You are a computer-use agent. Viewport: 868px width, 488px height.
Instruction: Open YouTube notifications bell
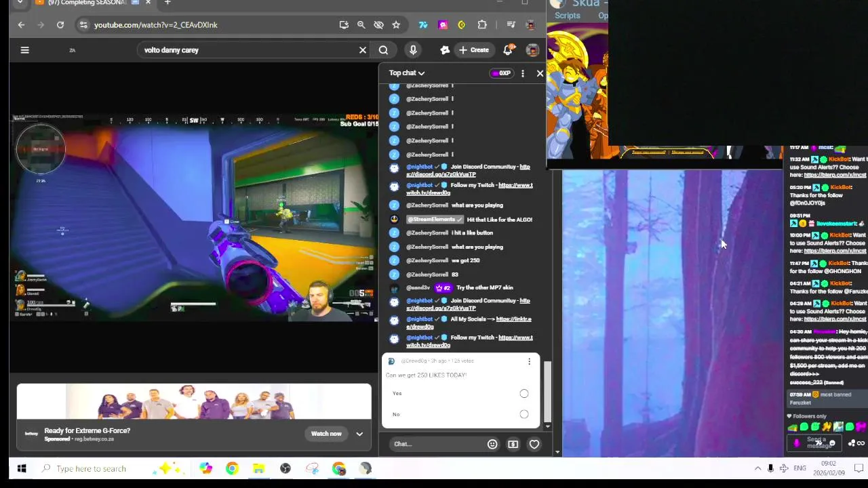coord(508,49)
